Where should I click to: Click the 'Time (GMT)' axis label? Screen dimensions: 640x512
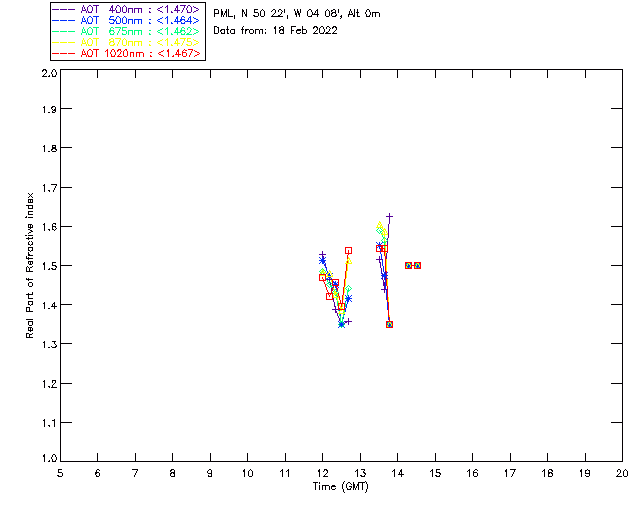[341, 487]
